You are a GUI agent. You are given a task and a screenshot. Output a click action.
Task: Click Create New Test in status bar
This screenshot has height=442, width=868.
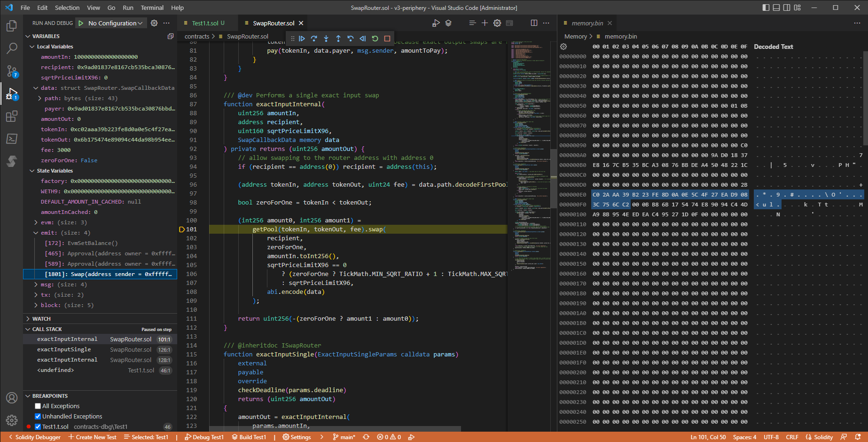(93, 437)
